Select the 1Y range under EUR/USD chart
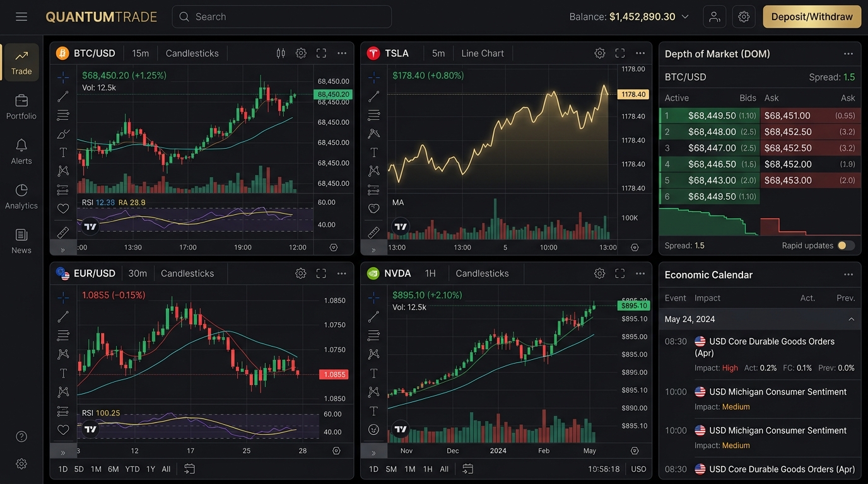The height and width of the screenshot is (484, 868). pyautogui.click(x=151, y=469)
